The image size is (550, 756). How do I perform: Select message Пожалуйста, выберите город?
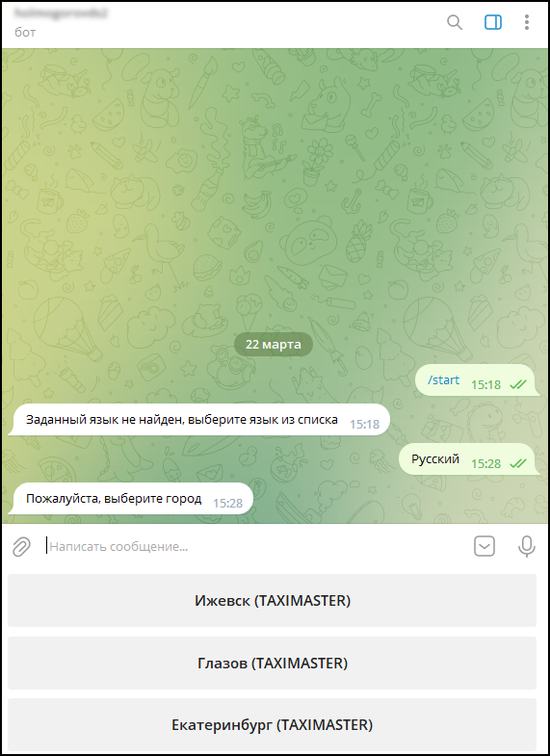(132, 499)
